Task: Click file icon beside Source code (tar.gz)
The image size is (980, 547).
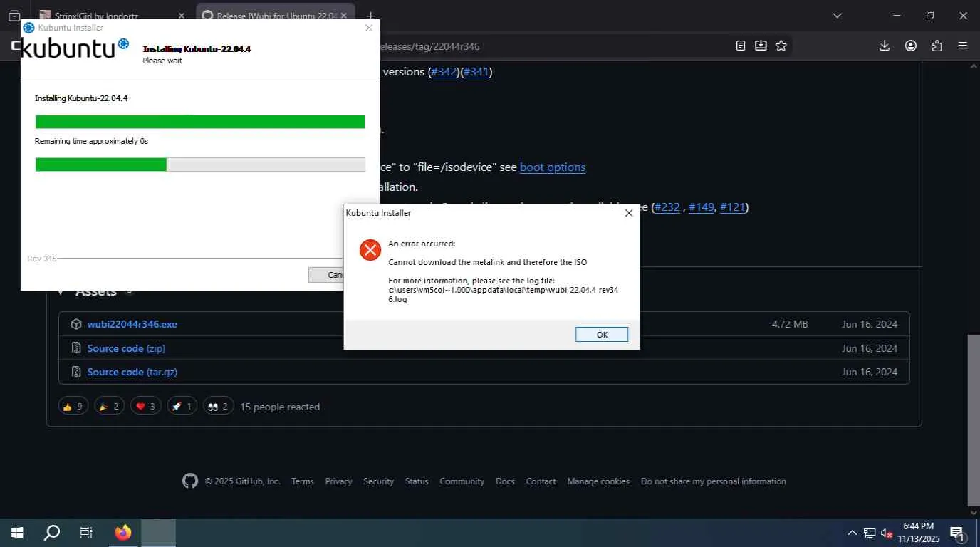Action: [x=76, y=372]
